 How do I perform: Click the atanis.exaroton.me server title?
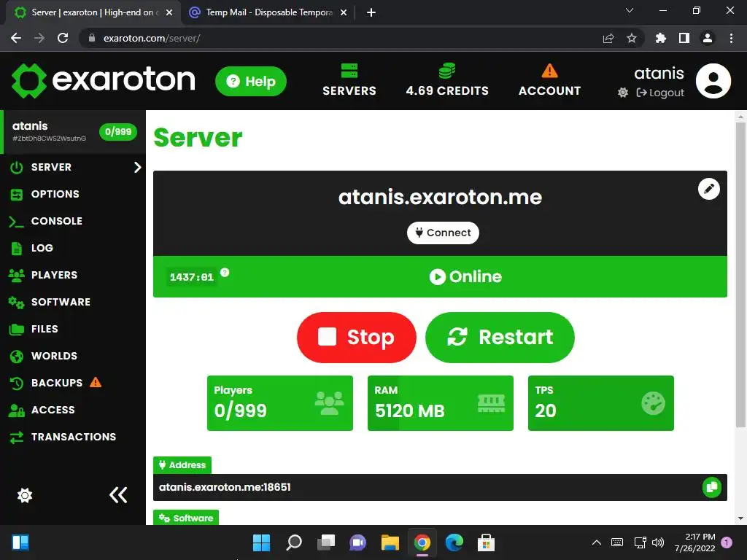click(x=440, y=197)
